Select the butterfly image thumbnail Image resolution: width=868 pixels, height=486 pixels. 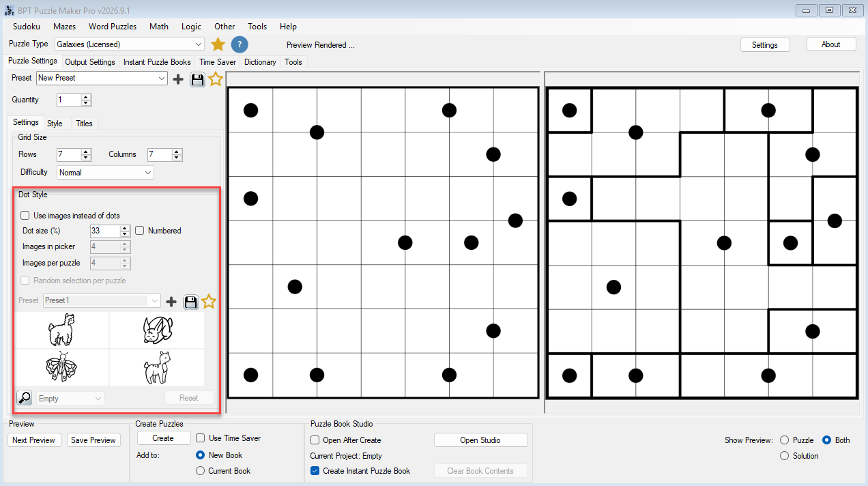(x=61, y=368)
